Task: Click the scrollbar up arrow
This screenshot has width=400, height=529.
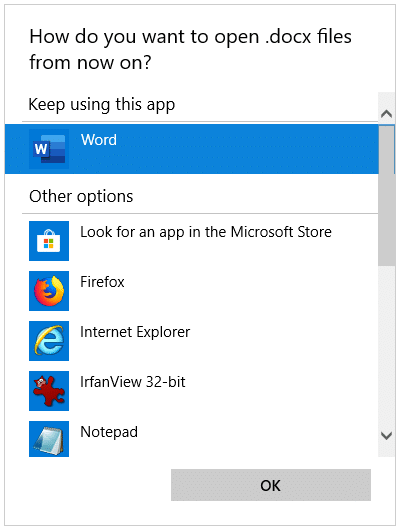Action: [386, 113]
